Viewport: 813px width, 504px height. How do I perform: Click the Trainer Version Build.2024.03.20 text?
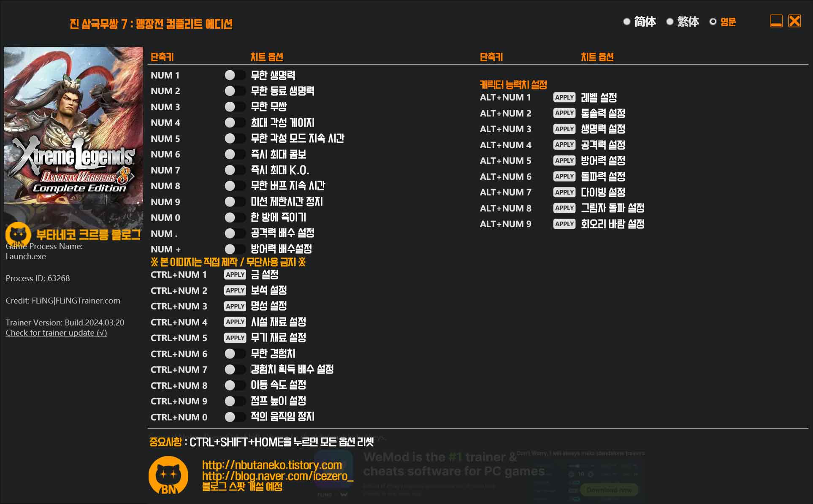click(x=65, y=322)
